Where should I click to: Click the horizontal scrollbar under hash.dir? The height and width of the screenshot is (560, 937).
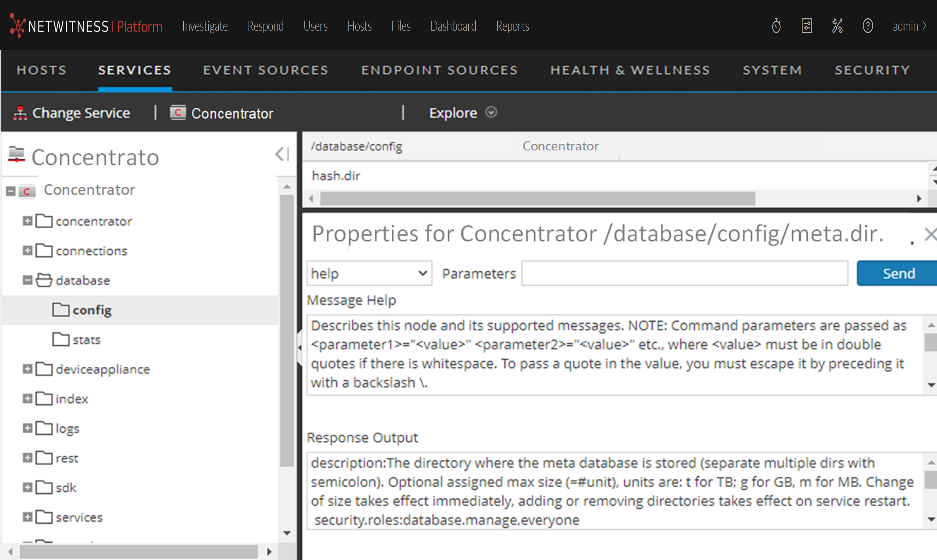(537, 199)
